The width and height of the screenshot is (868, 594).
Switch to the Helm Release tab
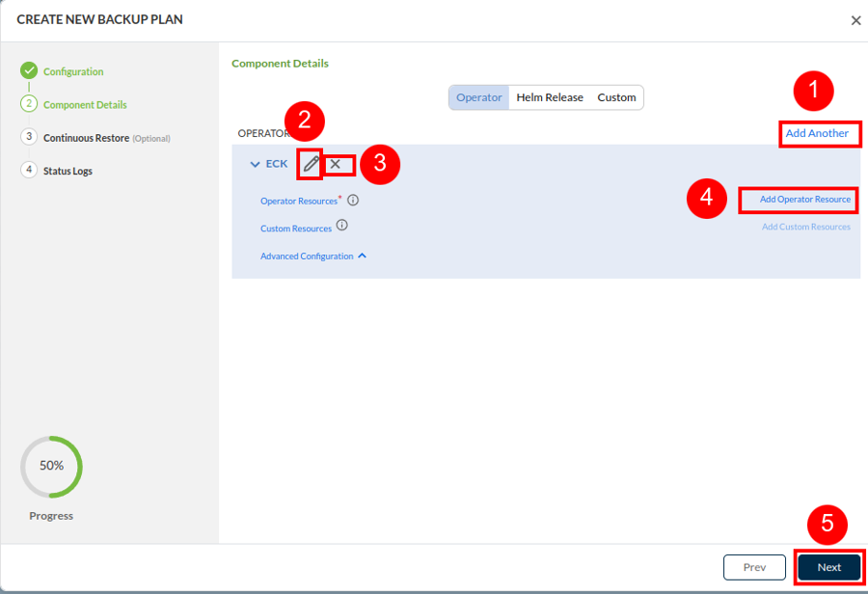click(x=550, y=97)
